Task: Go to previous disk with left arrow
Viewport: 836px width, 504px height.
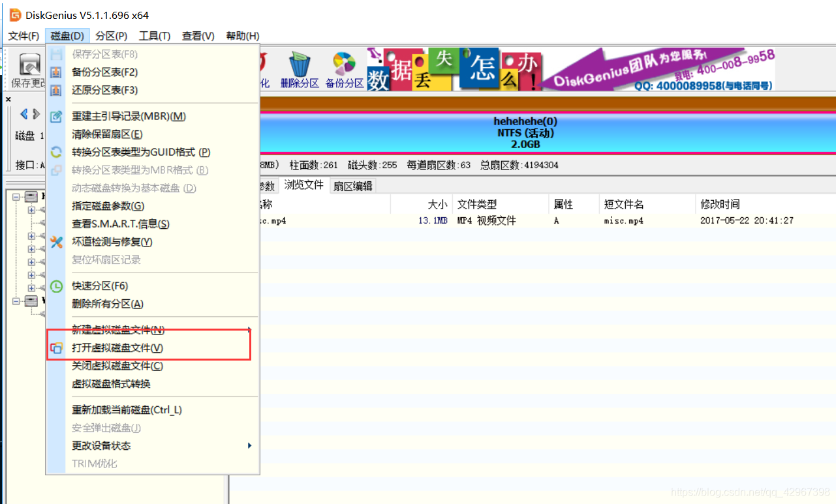Action: [x=24, y=114]
